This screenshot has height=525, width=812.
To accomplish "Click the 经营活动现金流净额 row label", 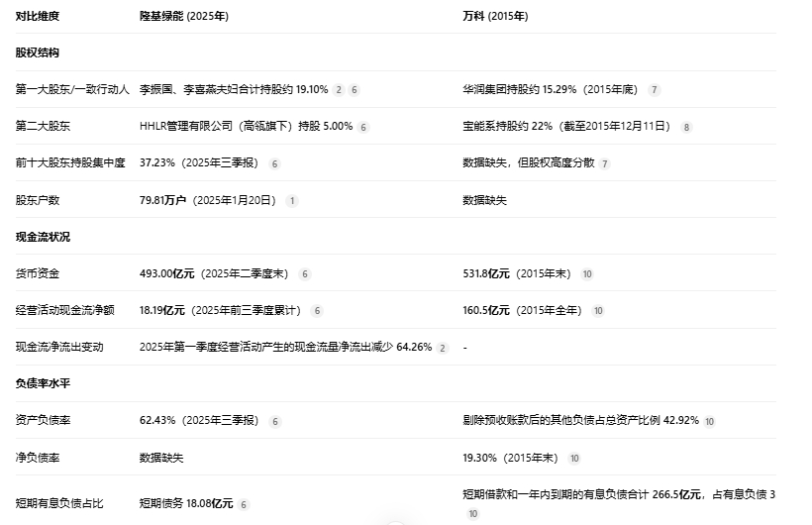I will [64, 310].
